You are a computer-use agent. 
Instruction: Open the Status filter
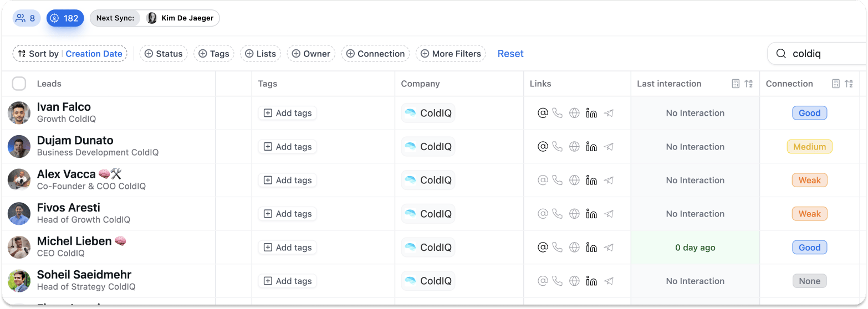coord(164,54)
